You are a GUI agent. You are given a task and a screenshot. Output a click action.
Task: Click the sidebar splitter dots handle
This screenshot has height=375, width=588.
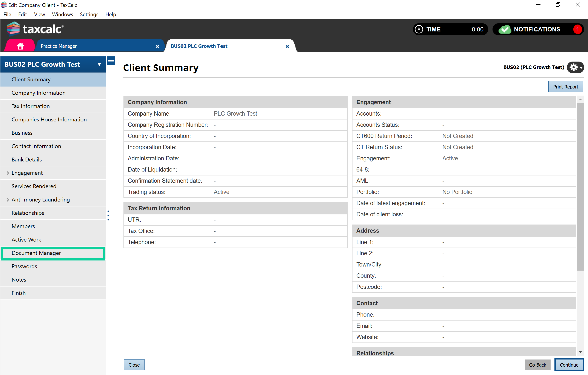tap(108, 216)
